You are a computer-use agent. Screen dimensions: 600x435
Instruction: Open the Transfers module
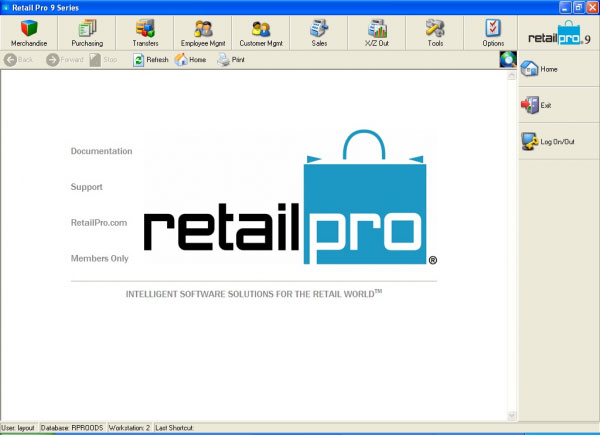(145, 33)
